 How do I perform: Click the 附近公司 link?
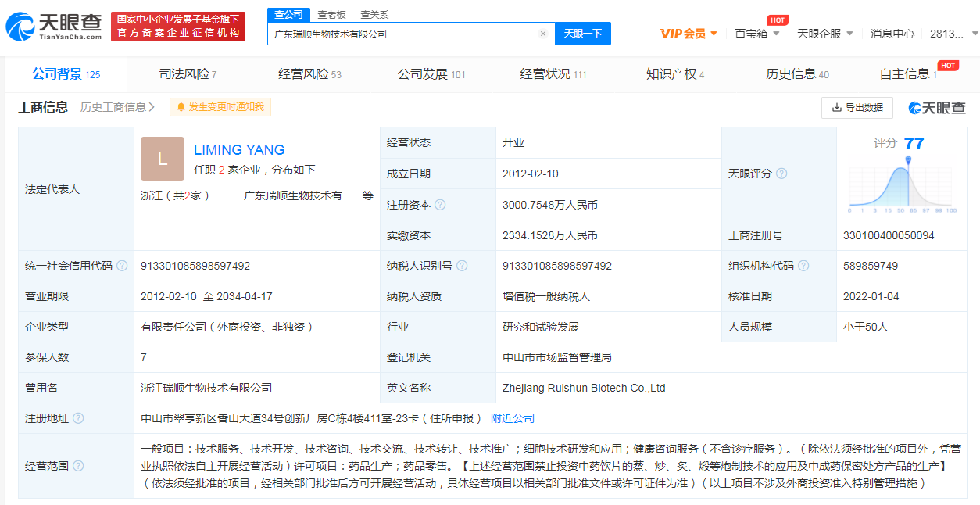pos(513,418)
